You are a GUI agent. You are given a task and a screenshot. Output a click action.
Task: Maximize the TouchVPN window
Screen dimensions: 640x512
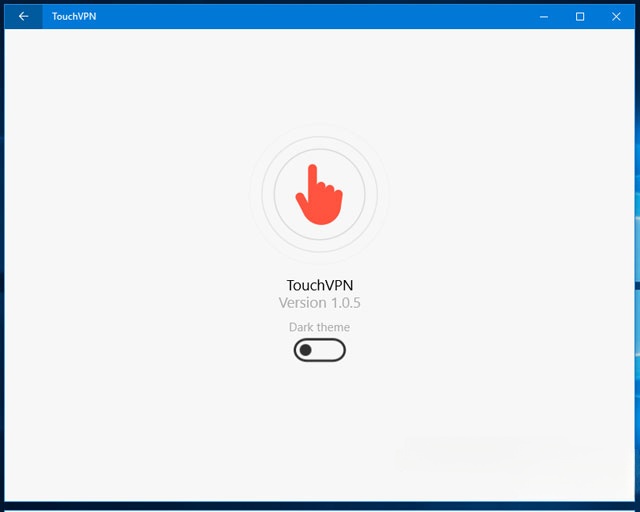click(x=580, y=17)
